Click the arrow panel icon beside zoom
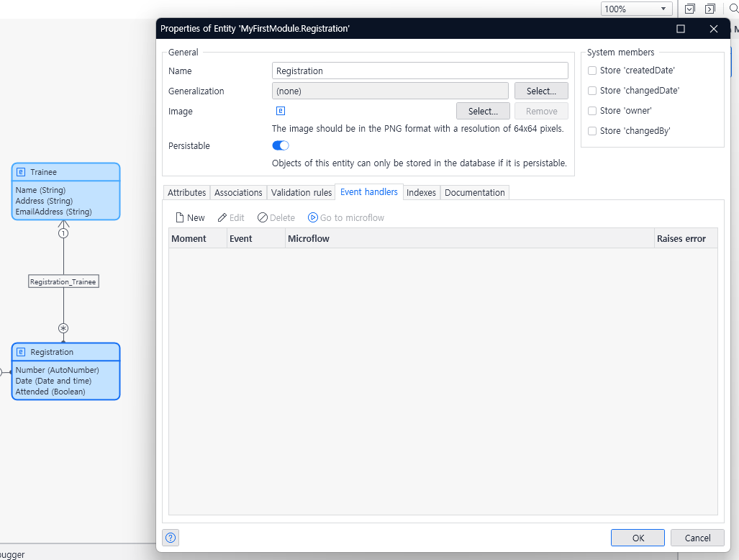739x560 pixels. coord(709,9)
